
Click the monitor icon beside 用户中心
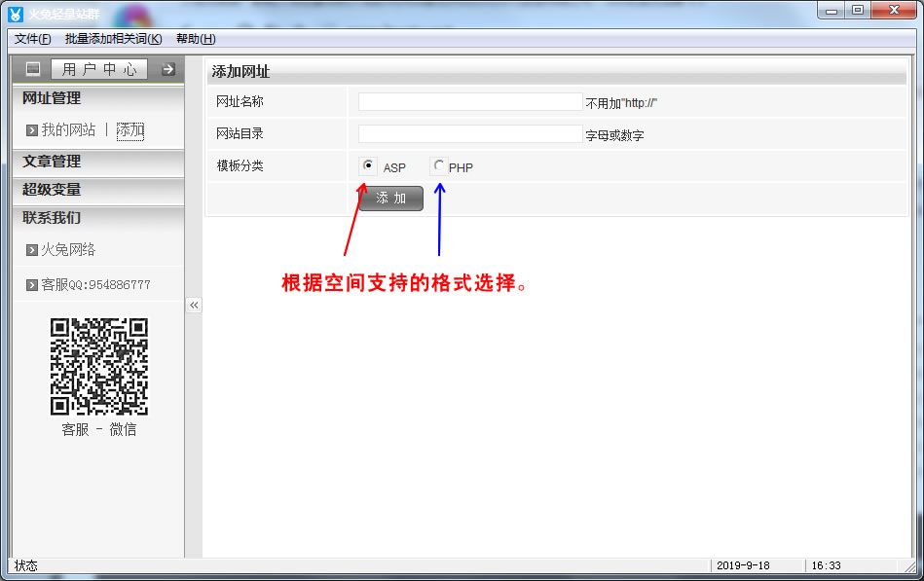coord(33,69)
